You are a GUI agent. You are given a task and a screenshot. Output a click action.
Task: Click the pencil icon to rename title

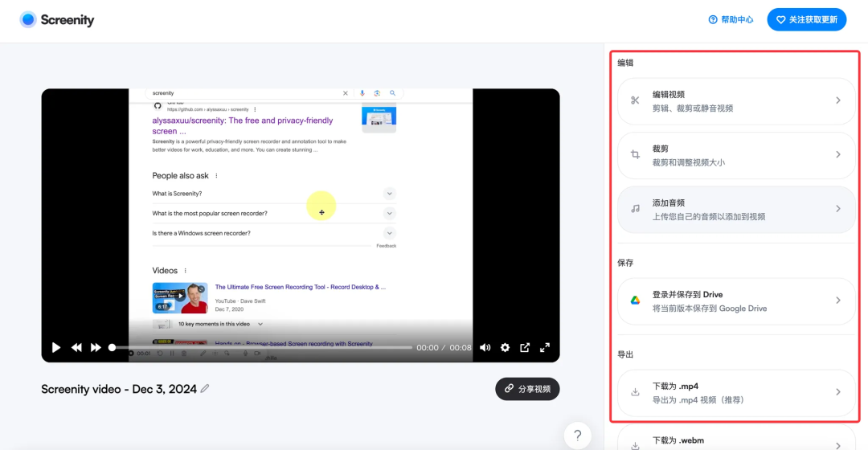205,389
